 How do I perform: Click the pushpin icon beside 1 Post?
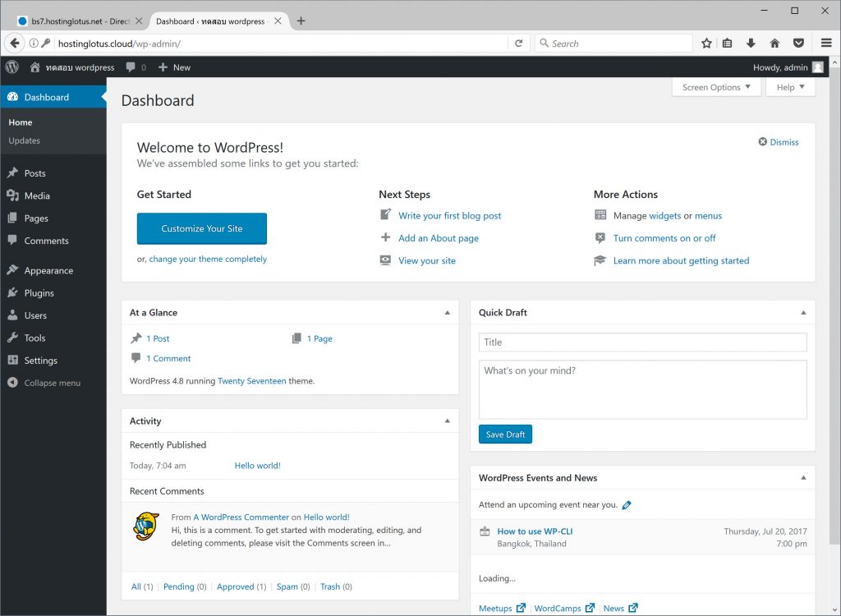pos(136,338)
